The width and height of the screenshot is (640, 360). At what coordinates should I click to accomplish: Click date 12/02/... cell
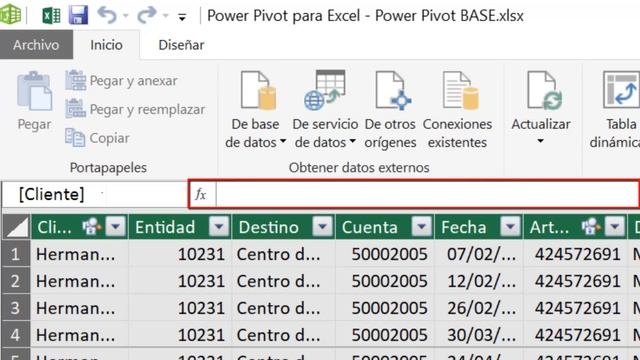click(x=478, y=281)
